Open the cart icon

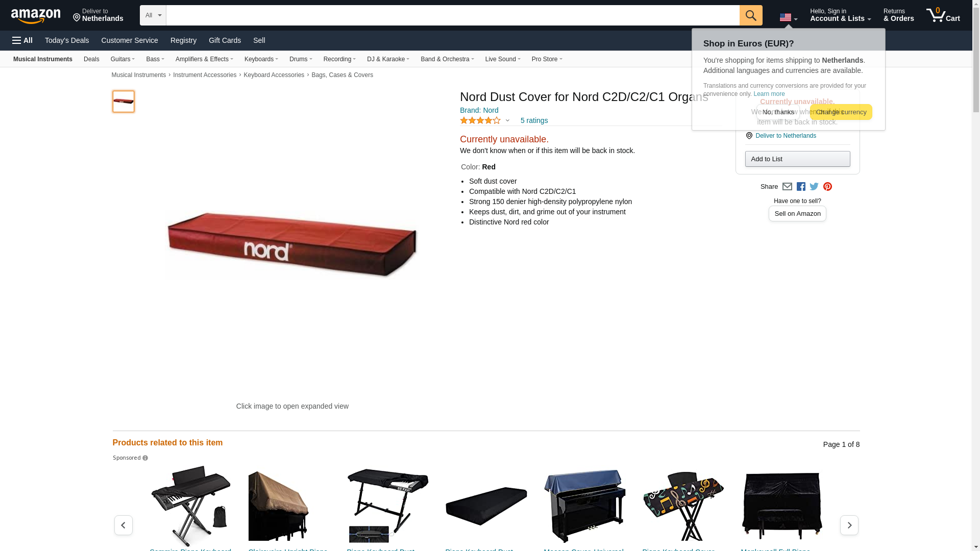pos(943,15)
